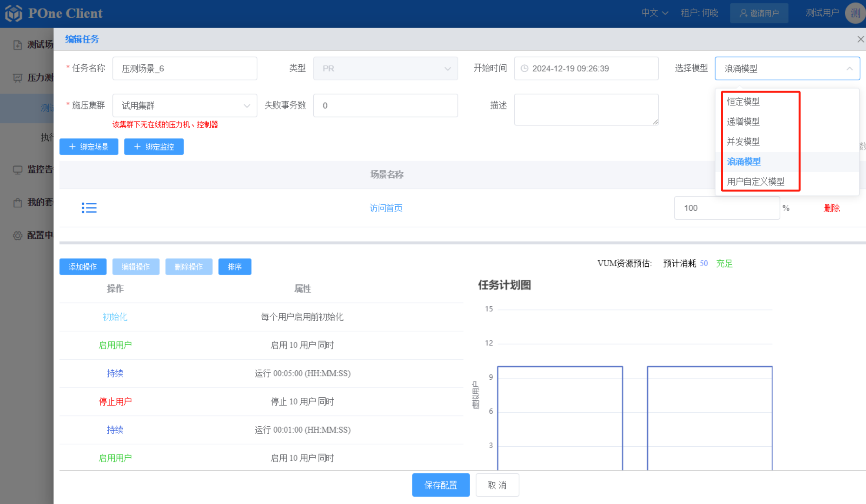866x504 pixels.
Task: Click the 配置中心 sidebar gear icon
Action: click(18, 235)
